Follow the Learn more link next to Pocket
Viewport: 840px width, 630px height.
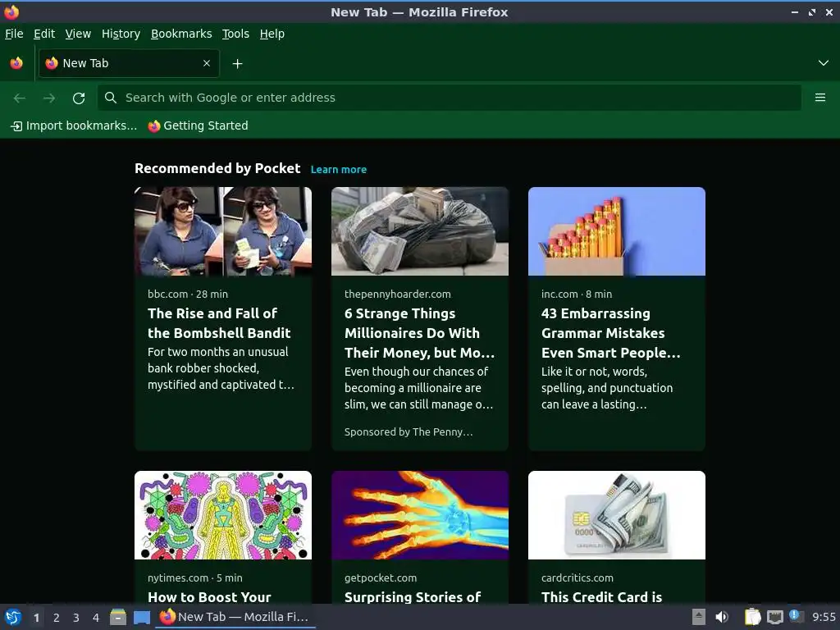(x=339, y=169)
